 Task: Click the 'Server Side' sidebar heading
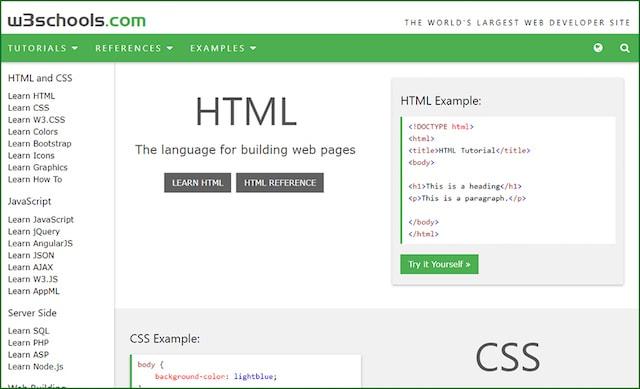pos(32,313)
